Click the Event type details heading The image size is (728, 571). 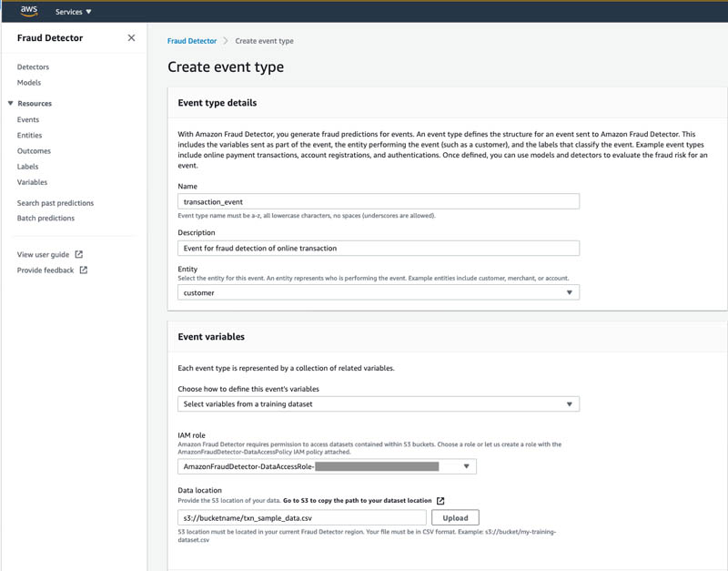click(x=217, y=103)
